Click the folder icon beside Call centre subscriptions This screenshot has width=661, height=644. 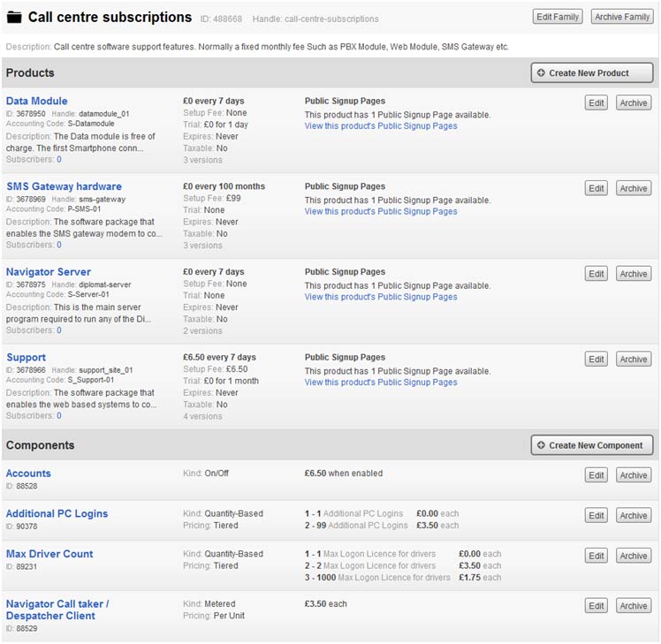(x=14, y=18)
